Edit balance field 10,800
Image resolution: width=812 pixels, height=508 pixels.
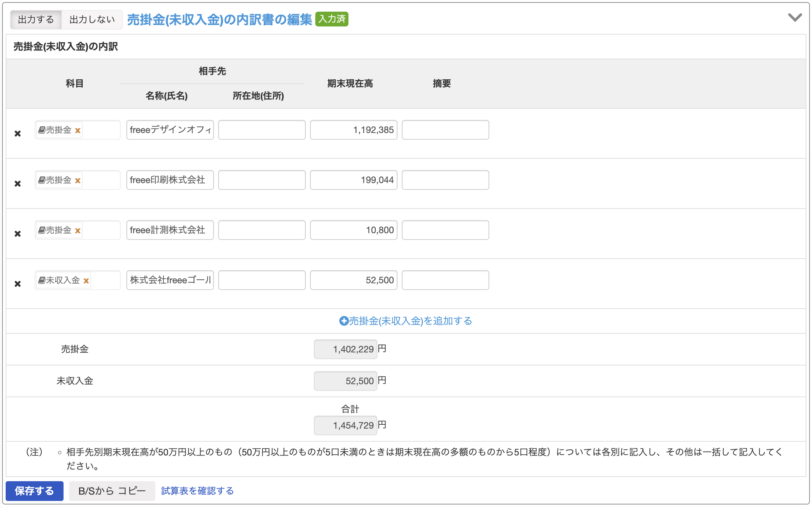(354, 230)
